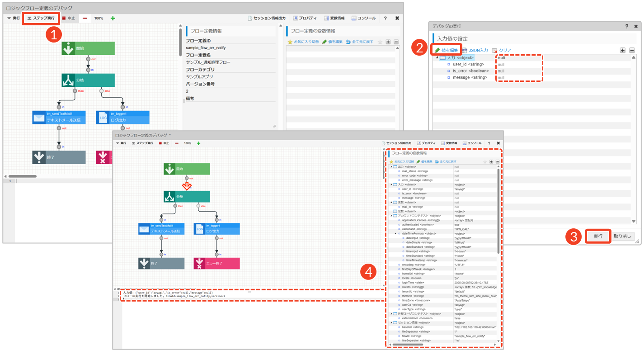Collapse the 入力 <object> node in the input dialog
Image resolution: width=644 pixels, height=355 pixels.
tap(437, 58)
